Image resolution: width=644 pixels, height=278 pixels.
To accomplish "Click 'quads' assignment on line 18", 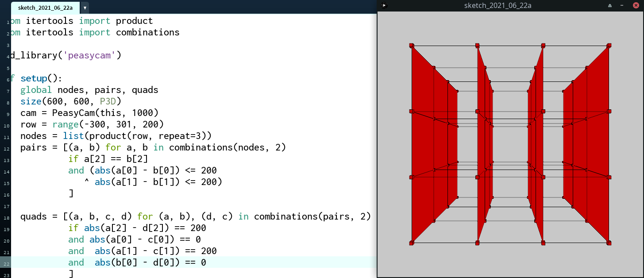I will (33, 216).
